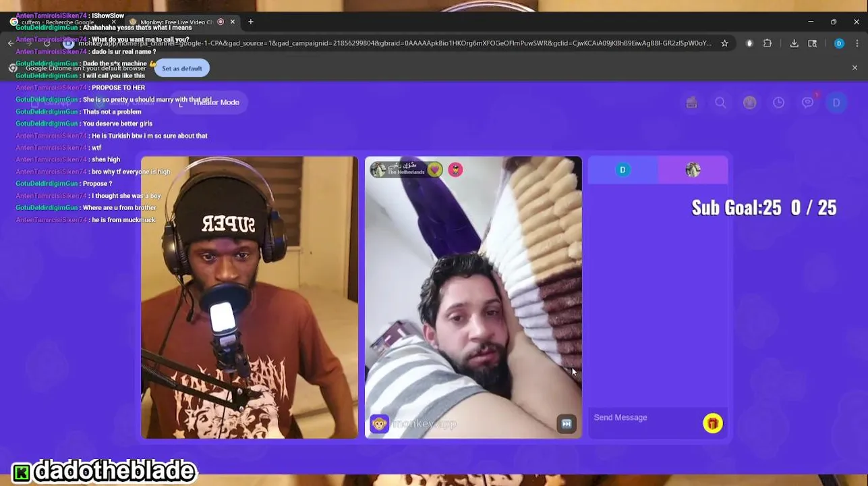This screenshot has width=868, height=486.
Task: Click the Send Message input field
Action: pyautogui.click(x=644, y=418)
